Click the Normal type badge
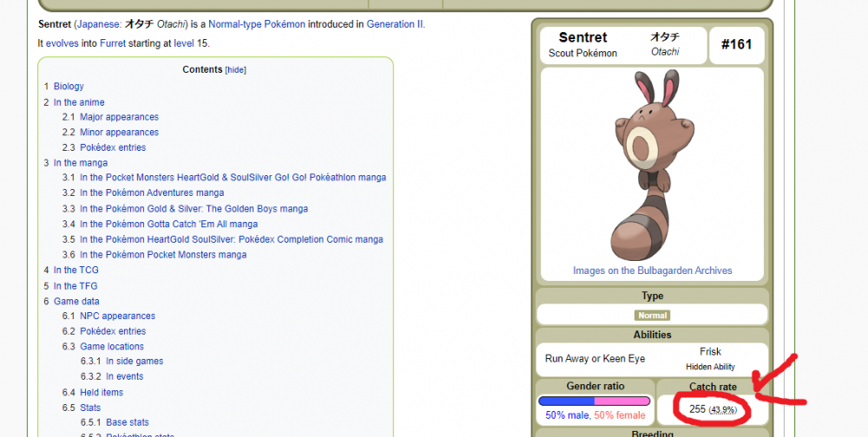This screenshot has width=868, height=437. [653, 316]
